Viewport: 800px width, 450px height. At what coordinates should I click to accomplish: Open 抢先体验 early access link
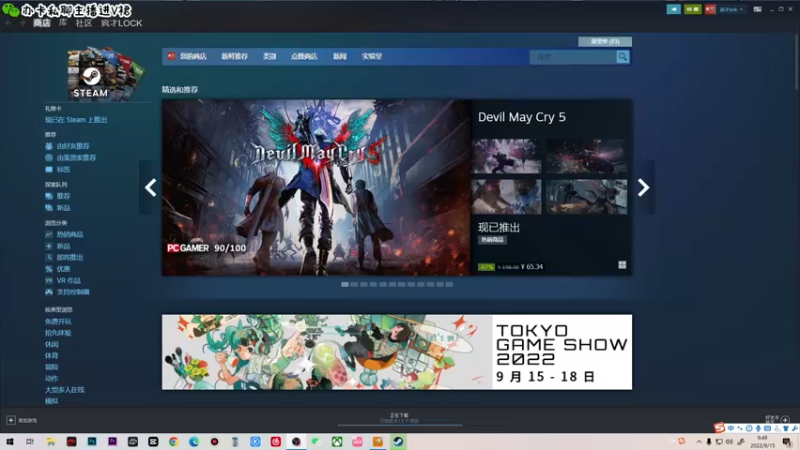[x=58, y=333]
